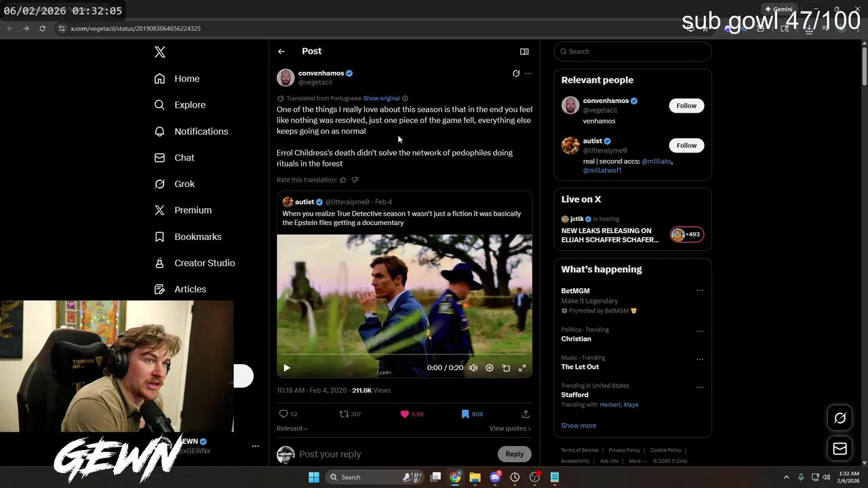Open reader view icon in Post header
Screen dimensions: 868x488
(524, 52)
